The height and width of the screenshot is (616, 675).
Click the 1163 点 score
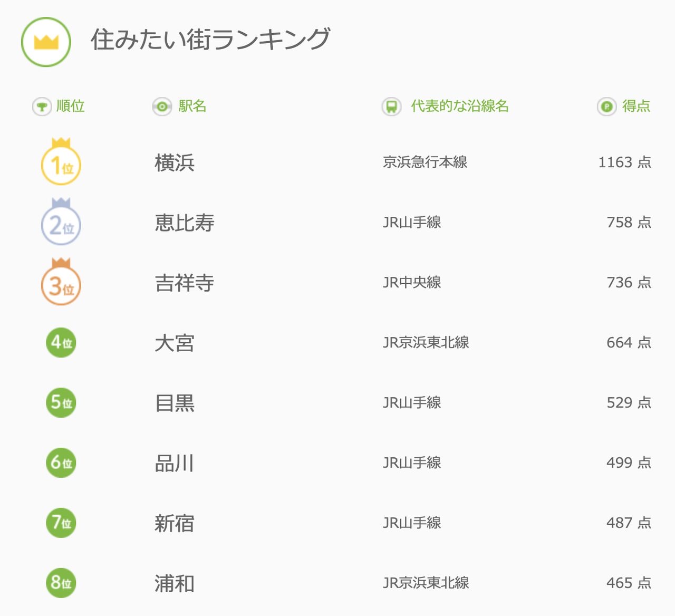point(624,162)
